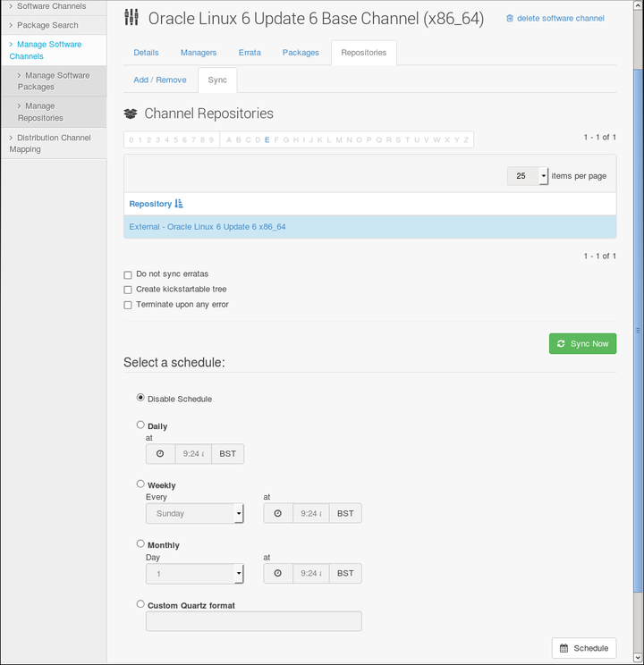Enable Create kickstartable tree option
Viewport: 644px width, 665px height.
click(128, 290)
